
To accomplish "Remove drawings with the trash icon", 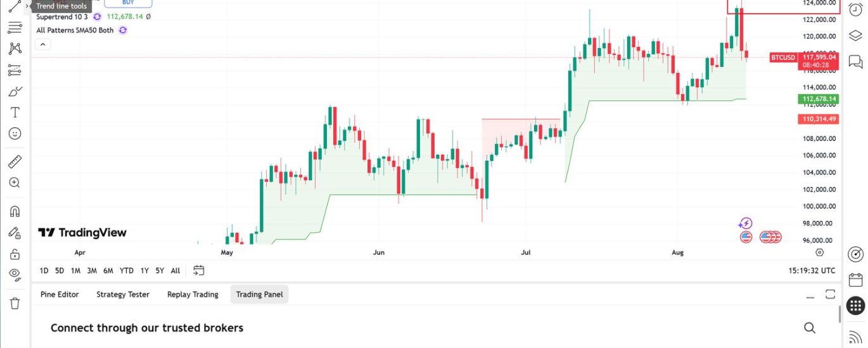I will click(x=15, y=303).
